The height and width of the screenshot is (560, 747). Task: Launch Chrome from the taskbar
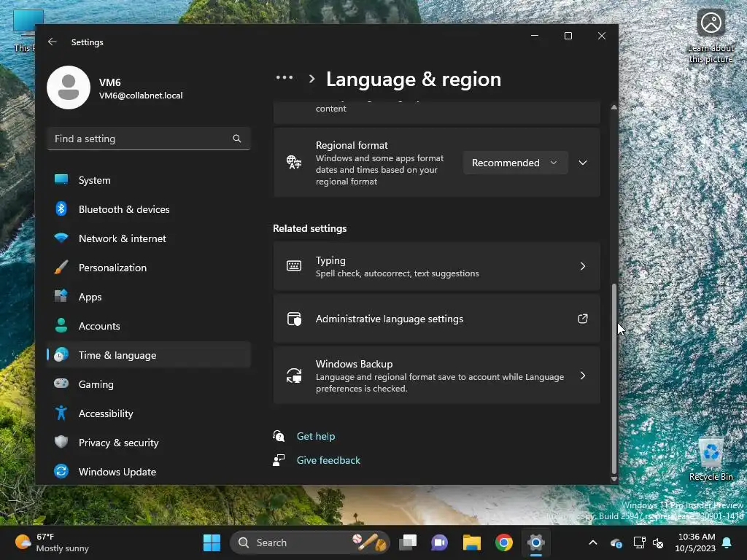(x=503, y=542)
